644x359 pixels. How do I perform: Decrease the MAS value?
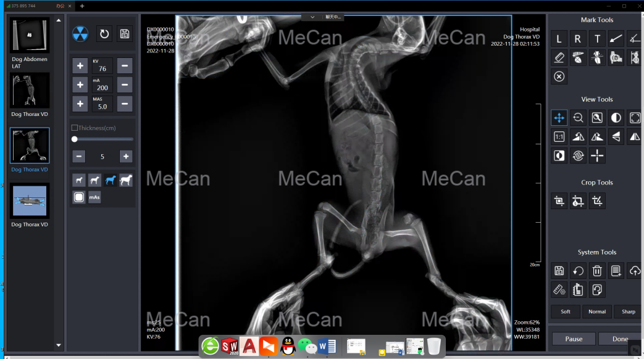[125, 104]
